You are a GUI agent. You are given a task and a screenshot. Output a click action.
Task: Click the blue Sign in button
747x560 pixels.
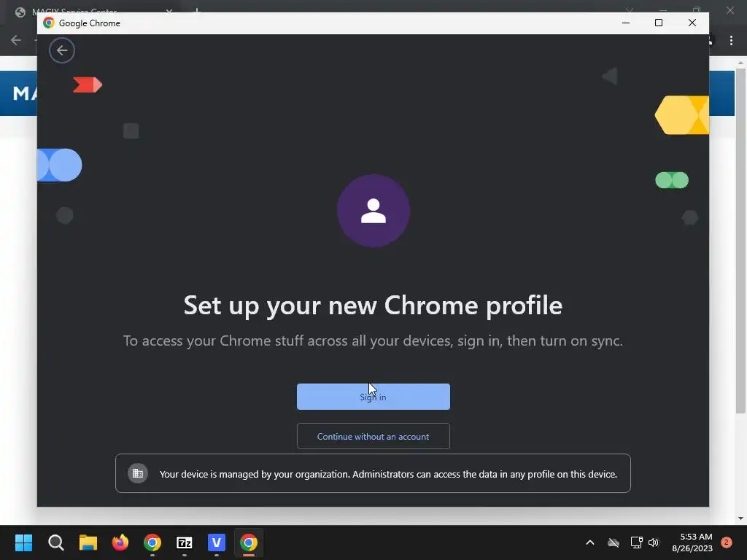[x=373, y=397]
